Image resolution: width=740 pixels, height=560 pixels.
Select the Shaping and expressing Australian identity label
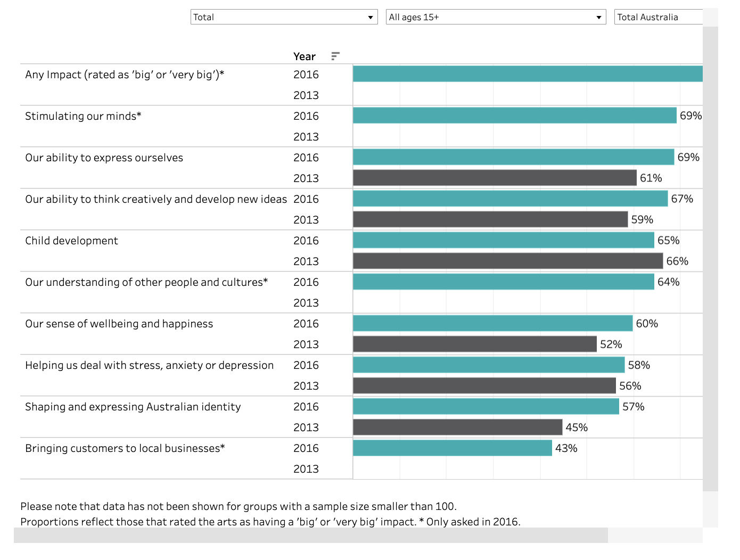(133, 407)
